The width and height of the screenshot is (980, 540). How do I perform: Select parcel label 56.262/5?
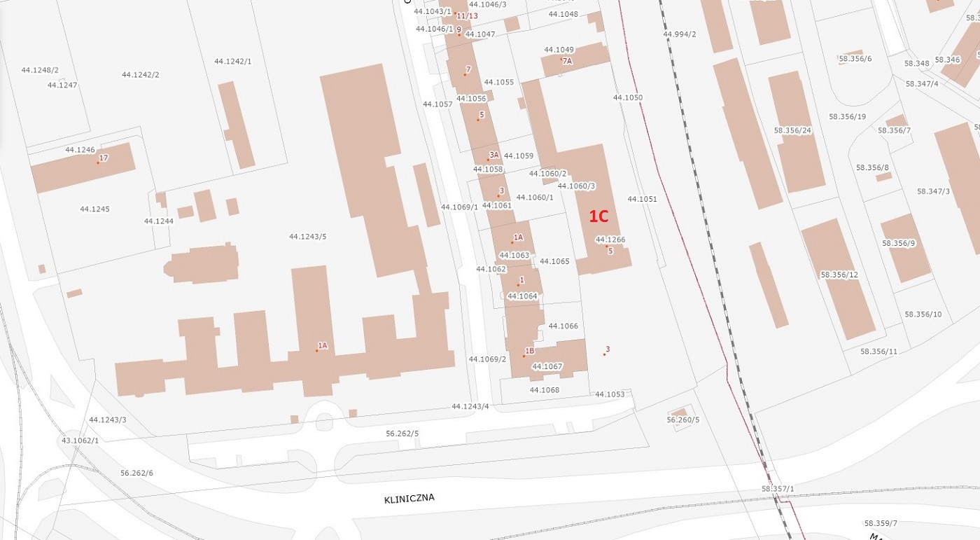(402, 434)
